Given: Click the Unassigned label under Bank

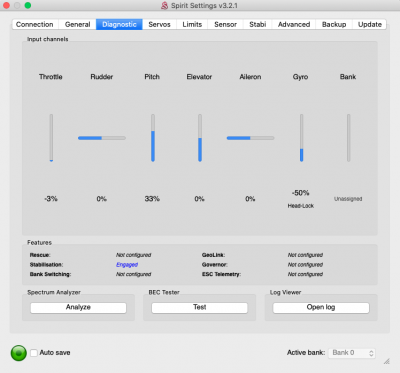Looking at the screenshot, I should [348, 199].
